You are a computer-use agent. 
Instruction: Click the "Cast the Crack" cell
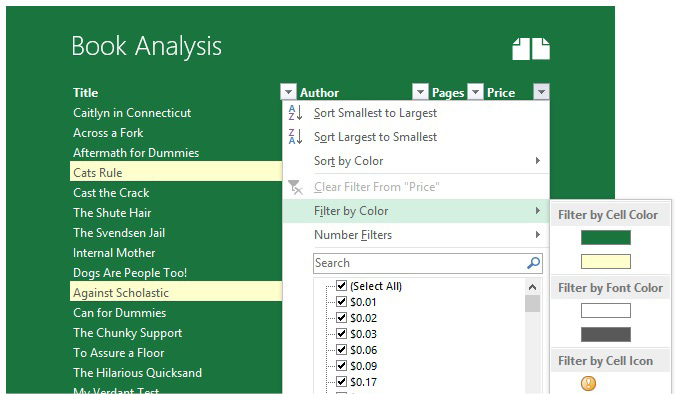pyautogui.click(x=111, y=193)
